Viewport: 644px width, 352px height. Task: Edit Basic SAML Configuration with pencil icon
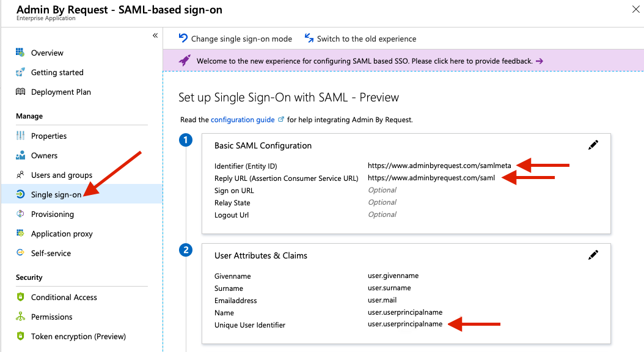pyautogui.click(x=593, y=145)
